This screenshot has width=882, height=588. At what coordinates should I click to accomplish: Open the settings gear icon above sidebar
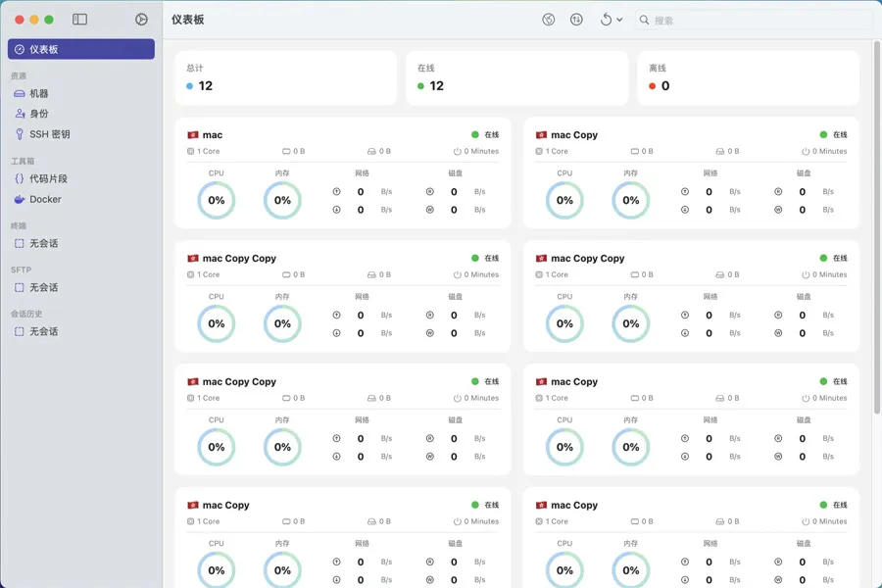pyautogui.click(x=141, y=20)
